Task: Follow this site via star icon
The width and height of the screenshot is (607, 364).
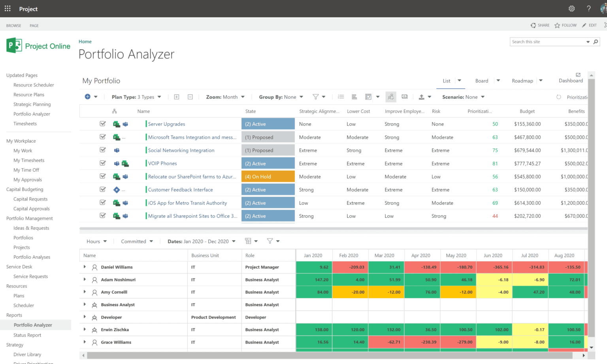Action: coord(557,25)
